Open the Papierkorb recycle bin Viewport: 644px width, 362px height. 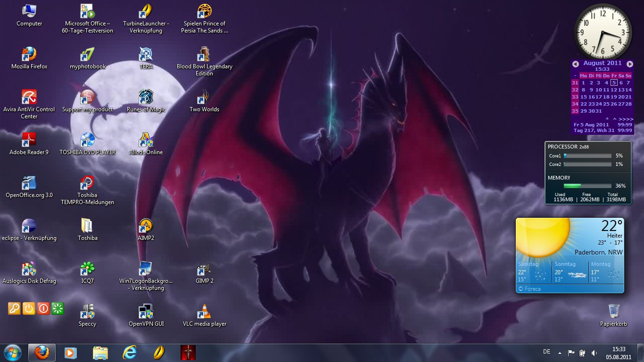pos(613,311)
